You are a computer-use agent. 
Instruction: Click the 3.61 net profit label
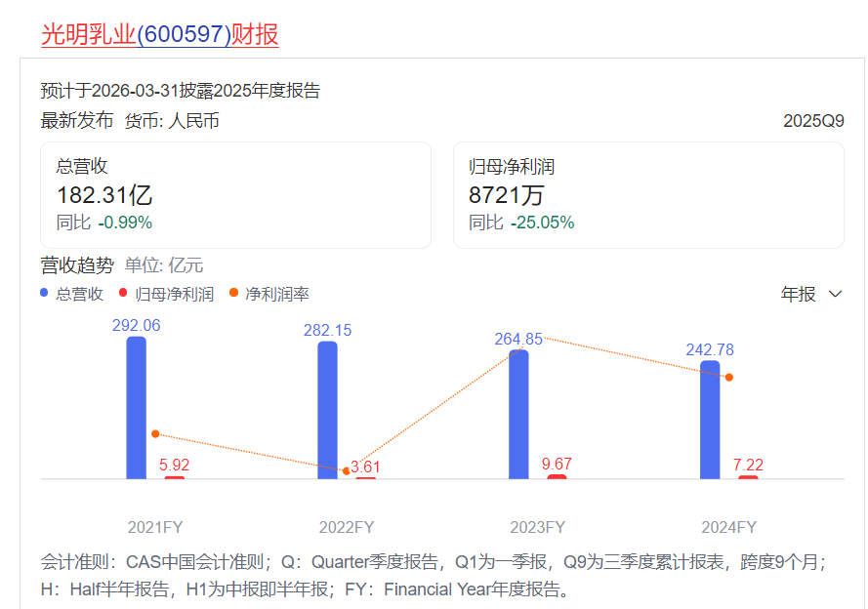click(365, 467)
